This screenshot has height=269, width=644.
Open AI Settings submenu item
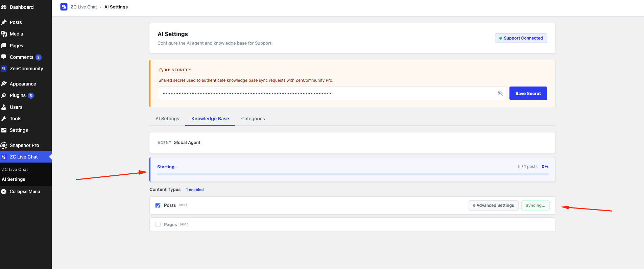tap(14, 179)
